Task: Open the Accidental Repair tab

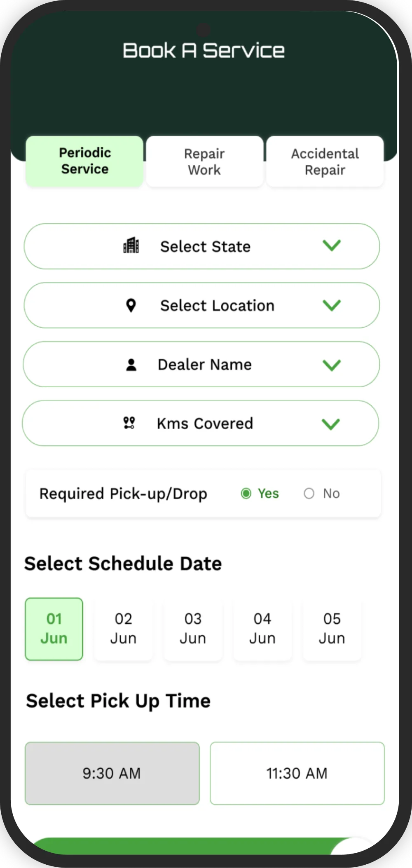Action: click(x=325, y=161)
